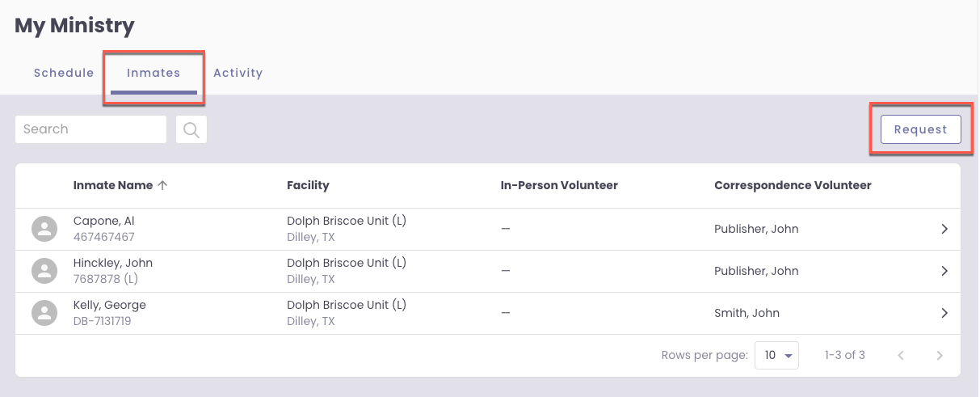Open Hinckley row chevron arrow
The image size is (980, 397).
[x=944, y=271]
